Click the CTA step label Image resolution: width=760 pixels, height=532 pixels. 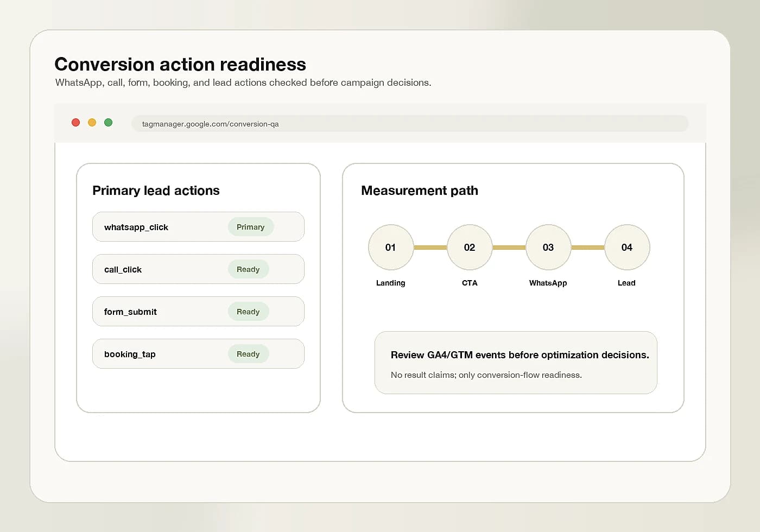click(470, 283)
